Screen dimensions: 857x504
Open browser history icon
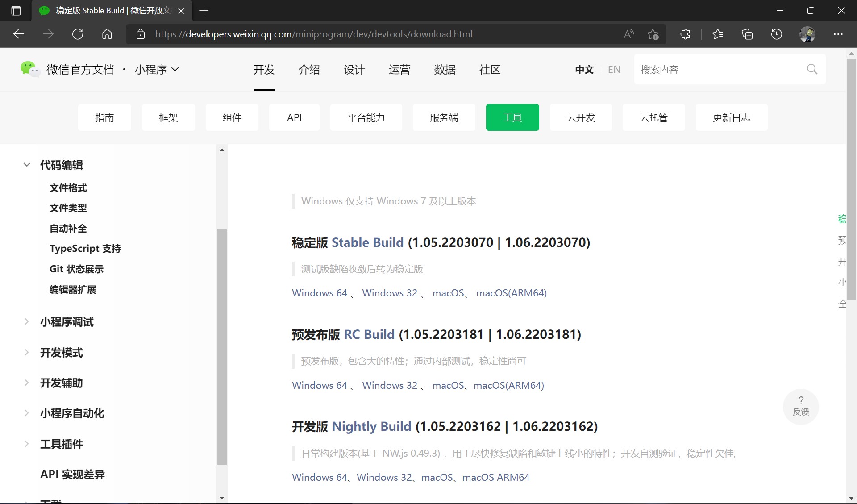777,34
